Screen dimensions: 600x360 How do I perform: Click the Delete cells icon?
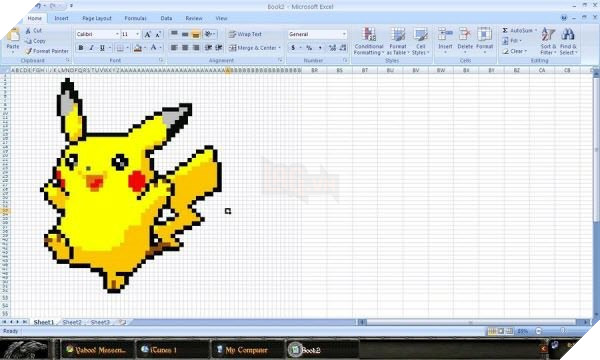tap(465, 34)
